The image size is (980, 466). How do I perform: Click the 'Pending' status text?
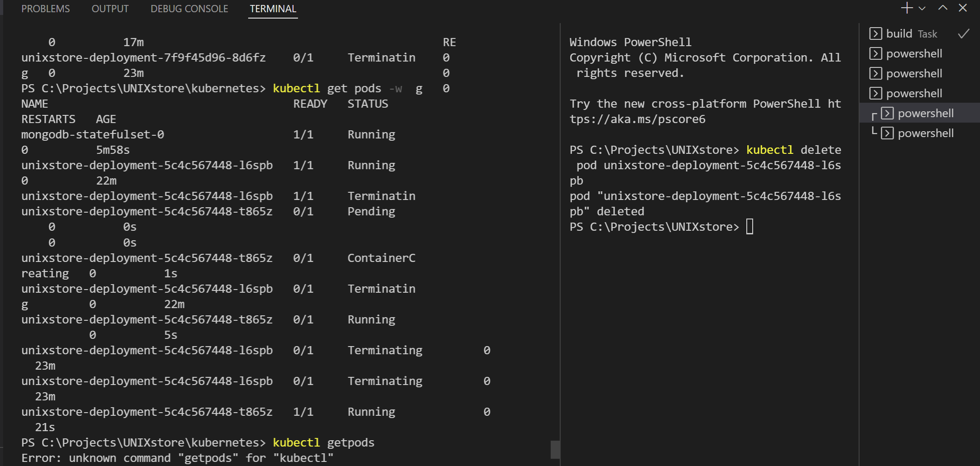click(371, 212)
